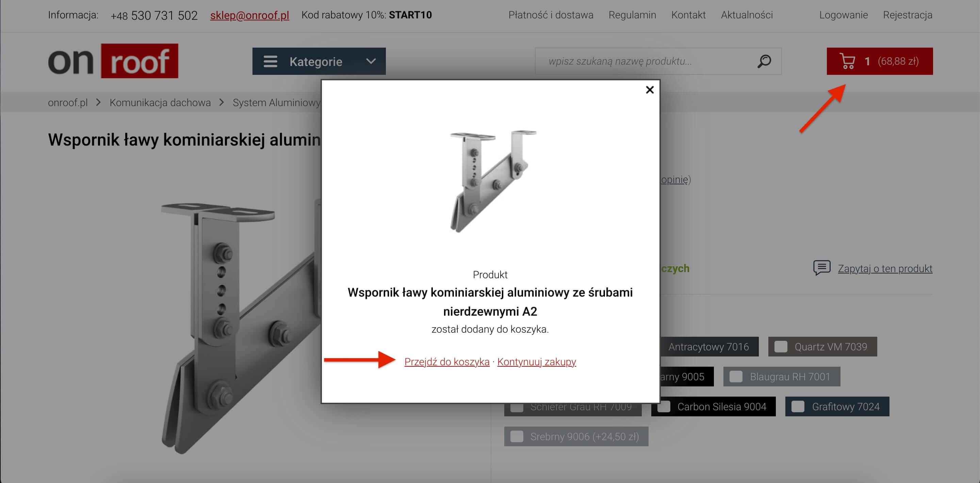
Task: Click Przejdź do koszyka link
Action: tap(446, 361)
